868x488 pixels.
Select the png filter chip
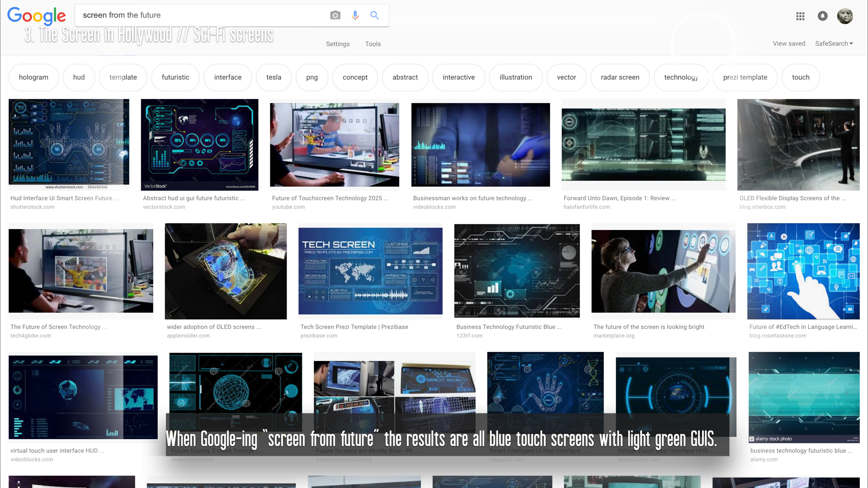click(x=312, y=77)
